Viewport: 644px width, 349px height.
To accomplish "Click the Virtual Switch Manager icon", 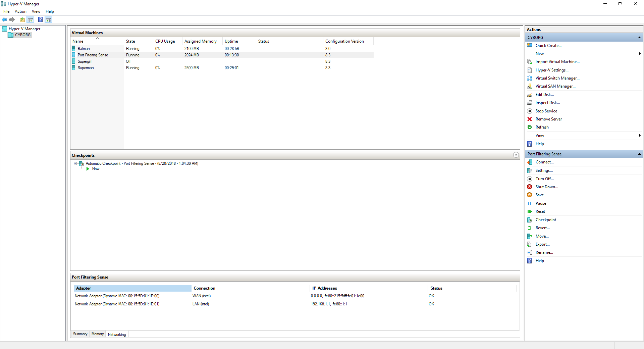I will click(530, 78).
